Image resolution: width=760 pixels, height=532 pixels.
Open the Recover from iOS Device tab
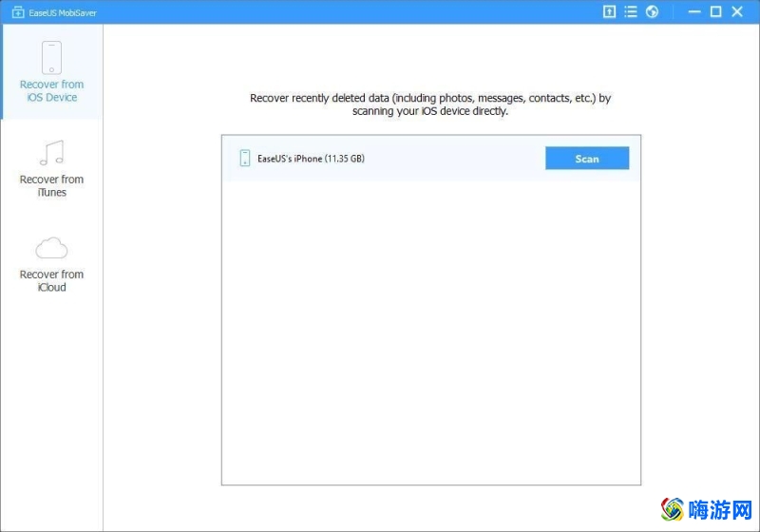[x=51, y=71]
